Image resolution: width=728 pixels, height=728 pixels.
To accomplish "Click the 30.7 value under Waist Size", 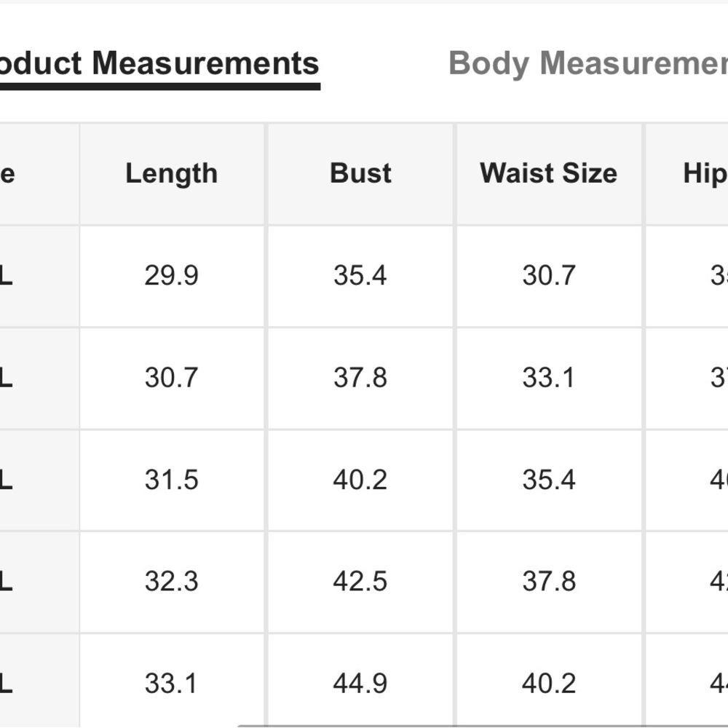I will pyautogui.click(x=548, y=276).
